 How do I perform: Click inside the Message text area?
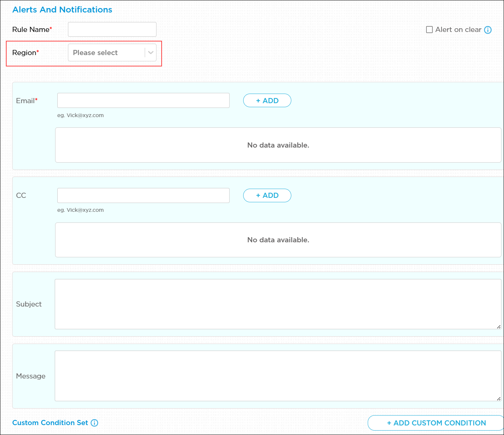(x=278, y=376)
